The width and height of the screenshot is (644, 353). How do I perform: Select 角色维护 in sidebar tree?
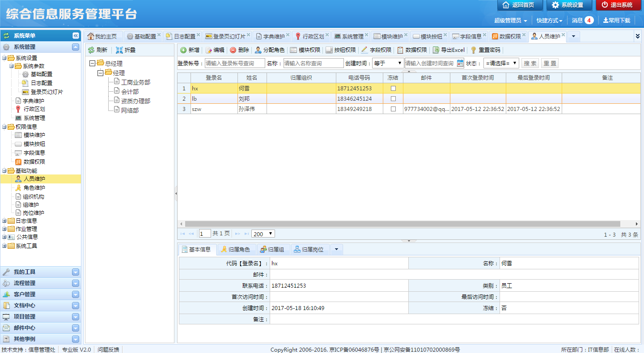(x=34, y=188)
